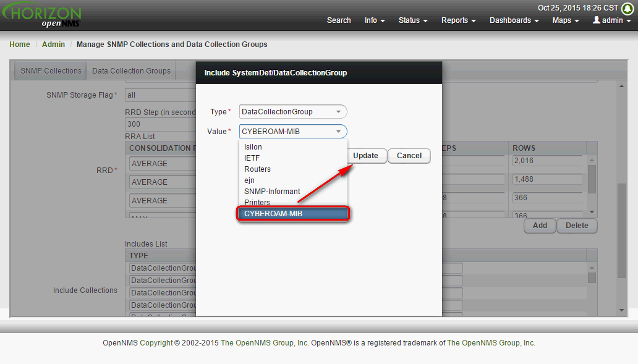638x364 pixels.
Task: Click the Includes List scroll up arrow
Action: pyautogui.click(x=592, y=268)
